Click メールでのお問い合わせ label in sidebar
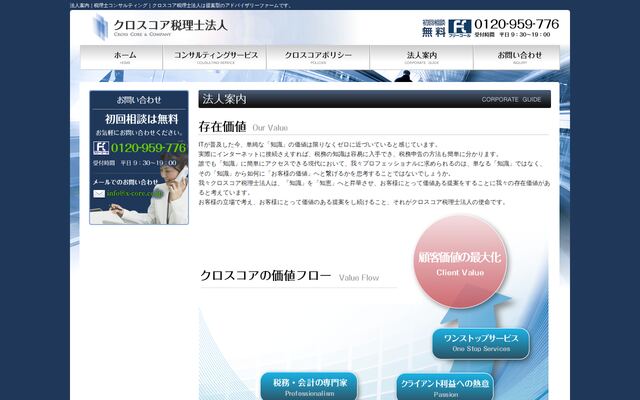Screen dimensions: 640x400 (125, 182)
